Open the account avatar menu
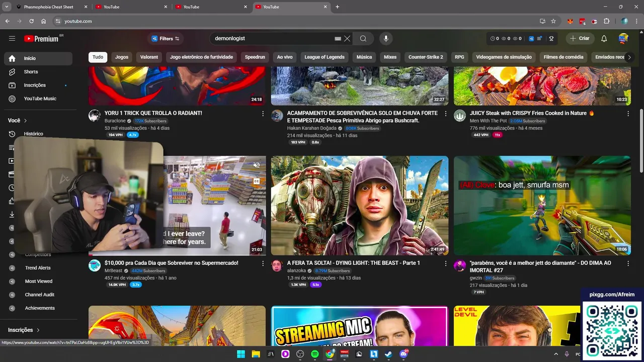Image resolution: width=644 pixels, height=362 pixels. pos(623,38)
